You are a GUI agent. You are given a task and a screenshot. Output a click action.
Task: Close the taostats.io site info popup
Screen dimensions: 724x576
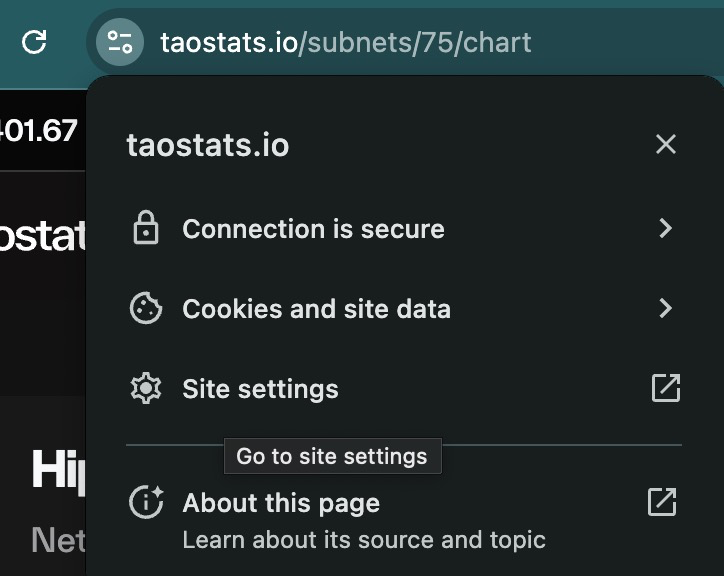coord(666,144)
